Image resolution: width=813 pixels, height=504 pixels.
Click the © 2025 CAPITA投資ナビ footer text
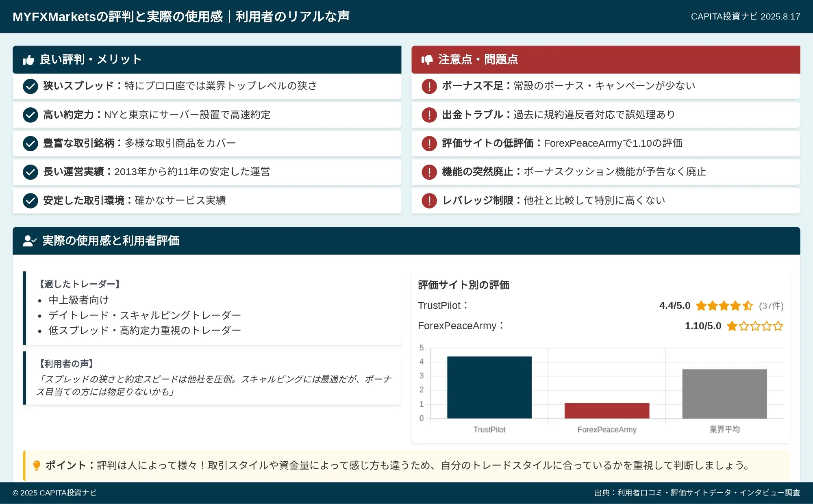pyautogui.click(x=54, y=493)
